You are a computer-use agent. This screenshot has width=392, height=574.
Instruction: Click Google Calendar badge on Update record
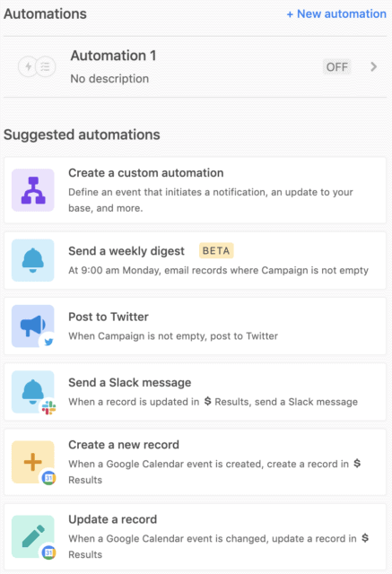(x=48, y=552)
